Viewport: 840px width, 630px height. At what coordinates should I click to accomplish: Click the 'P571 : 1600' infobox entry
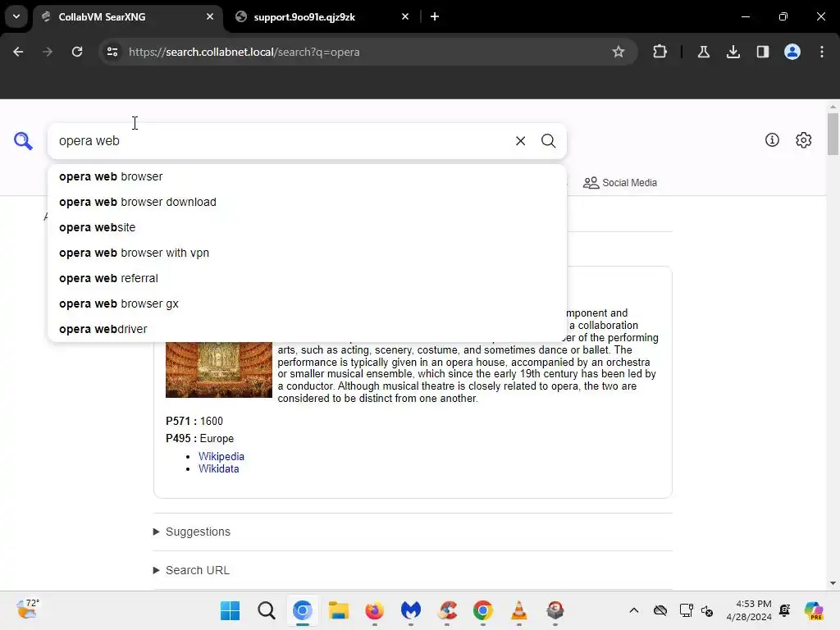coord(194,421)
